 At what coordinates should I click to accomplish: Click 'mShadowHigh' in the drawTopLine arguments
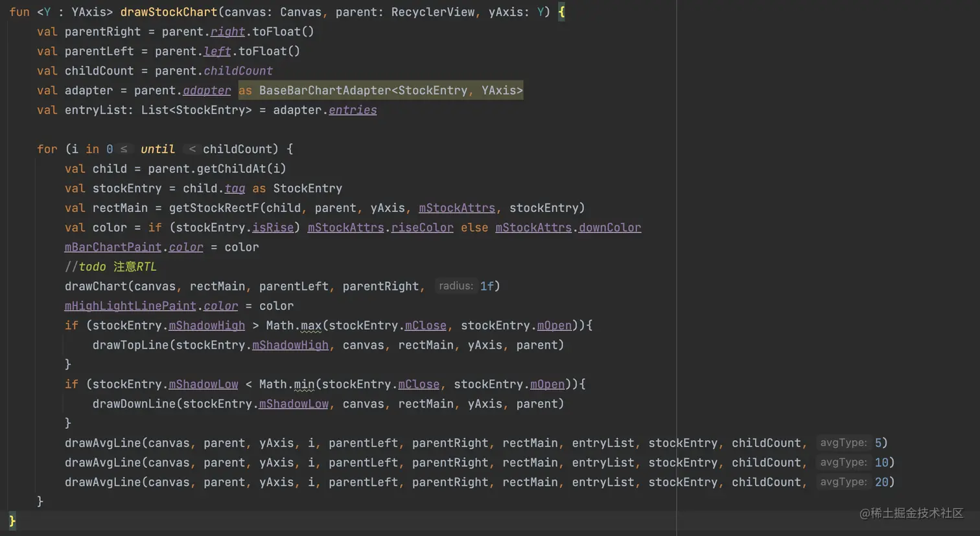[x=290, y=345]
